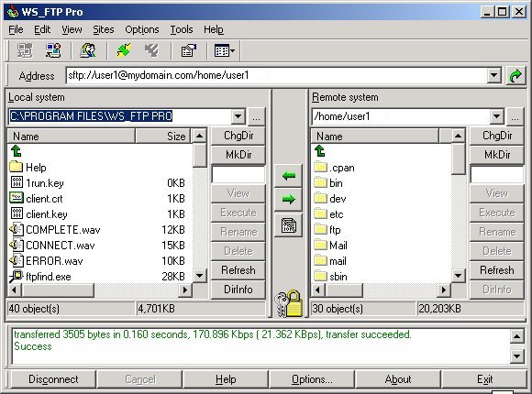Click local ChgDir button
The height and width of the screenshot is (394, 532).
click(x=238, y=136)
